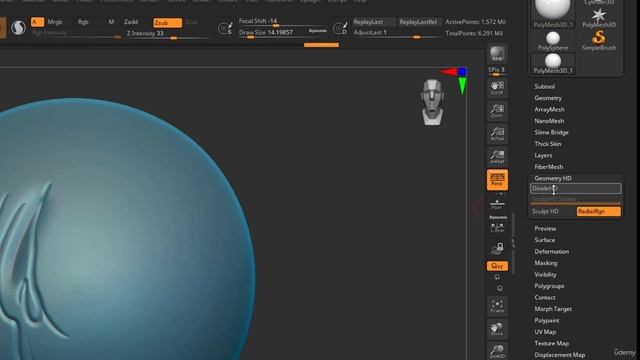Image resolution: width=640 pixels, height=360 pixels.
Task: Collapse the Geometry HD subpalette
Action: click(x=553, y=178)
